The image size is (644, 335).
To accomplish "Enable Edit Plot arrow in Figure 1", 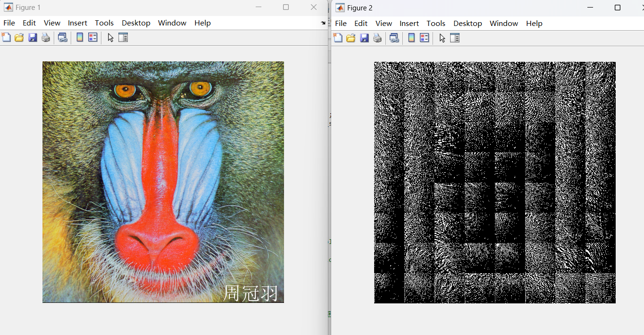I will tap(110, 37).
